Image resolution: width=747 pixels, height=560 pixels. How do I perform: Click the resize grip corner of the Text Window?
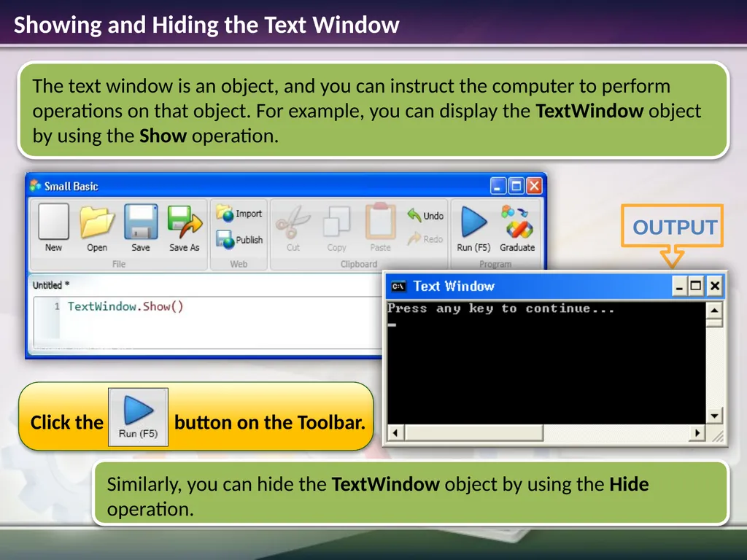pyautogui.click(x=717, y=436)
